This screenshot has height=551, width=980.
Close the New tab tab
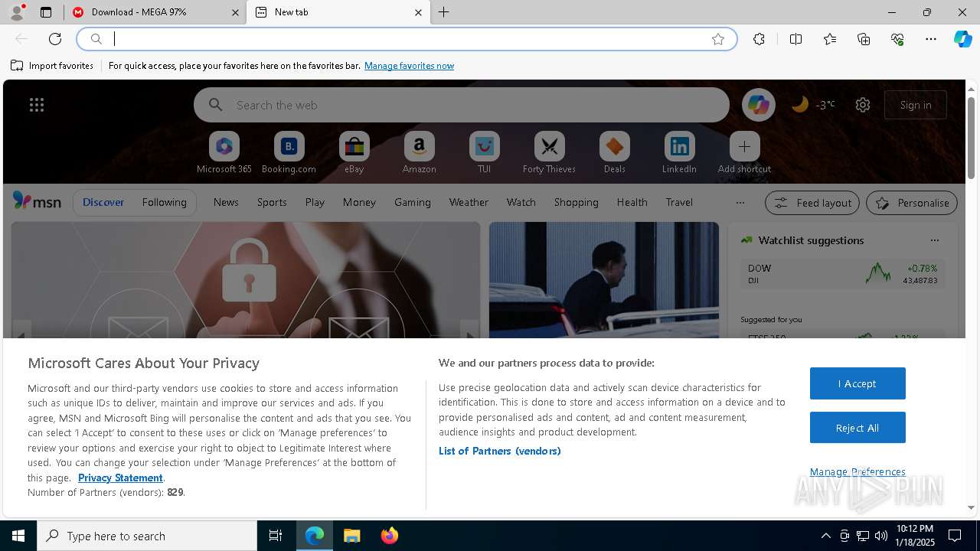coord(418,12)
